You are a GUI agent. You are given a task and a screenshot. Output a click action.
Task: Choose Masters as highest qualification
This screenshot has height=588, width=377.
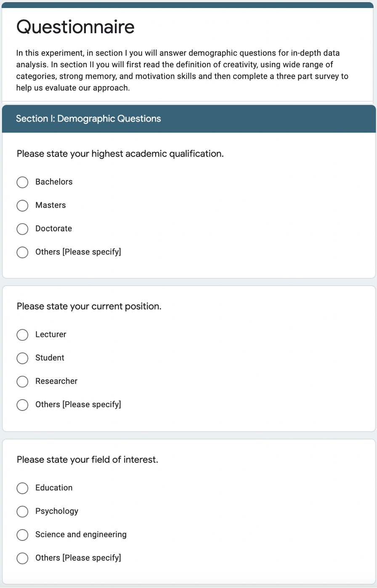tap(22, 205)
